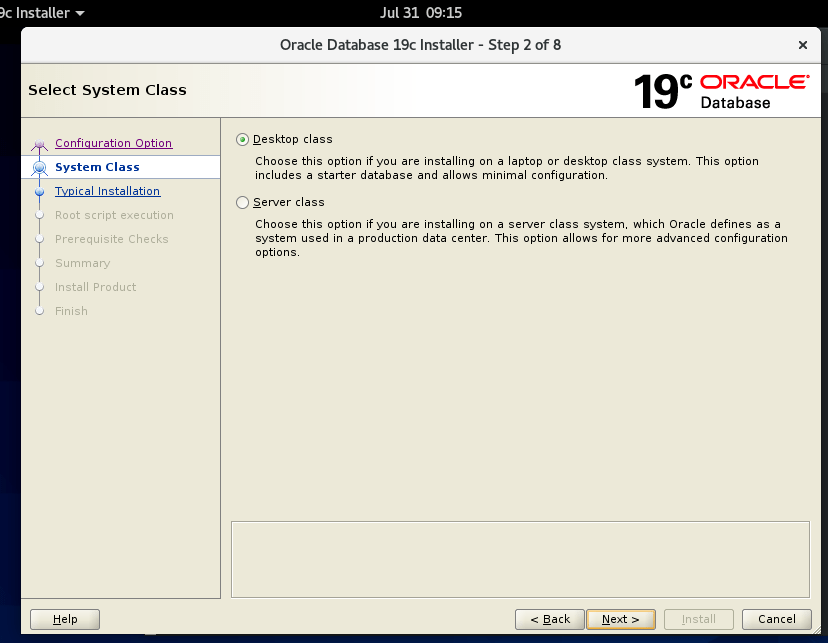Click the empty message box area
Screen dimensions: 828x643
[x=520, y=560]
